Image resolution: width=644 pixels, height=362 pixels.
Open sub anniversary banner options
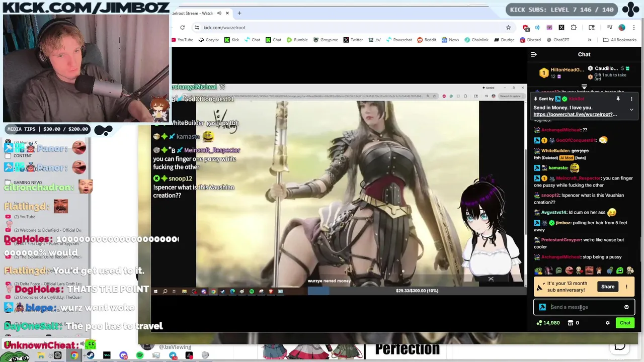click(626, 287)
